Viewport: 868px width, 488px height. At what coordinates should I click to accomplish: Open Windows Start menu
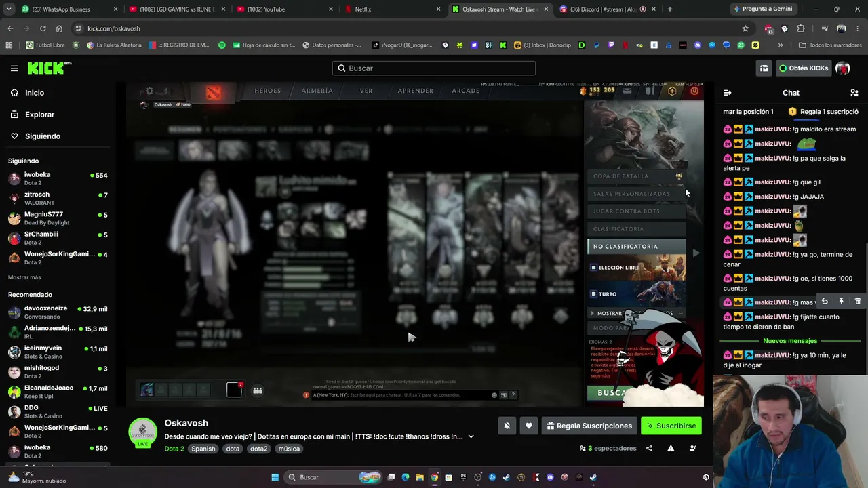pyautogui.click(x=275, y=477)
